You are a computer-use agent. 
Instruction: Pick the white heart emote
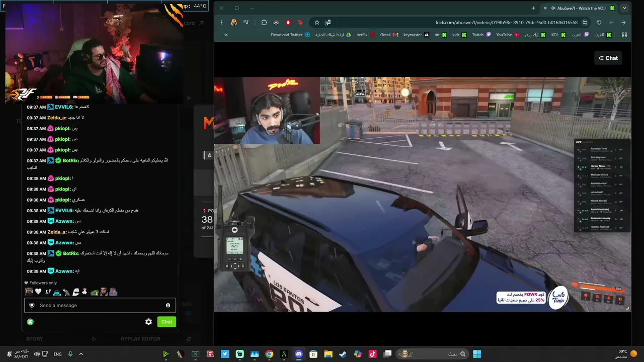(38, 292)
